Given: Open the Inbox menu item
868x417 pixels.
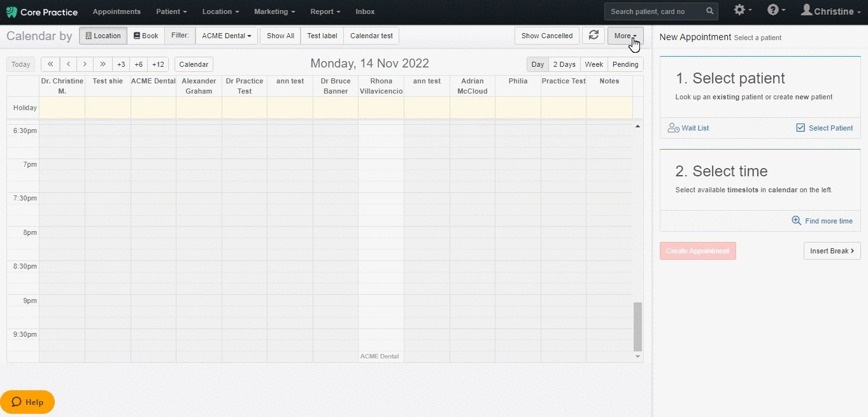Looking at the screenshot, I should pyautogui.click(x=365, y=11).
